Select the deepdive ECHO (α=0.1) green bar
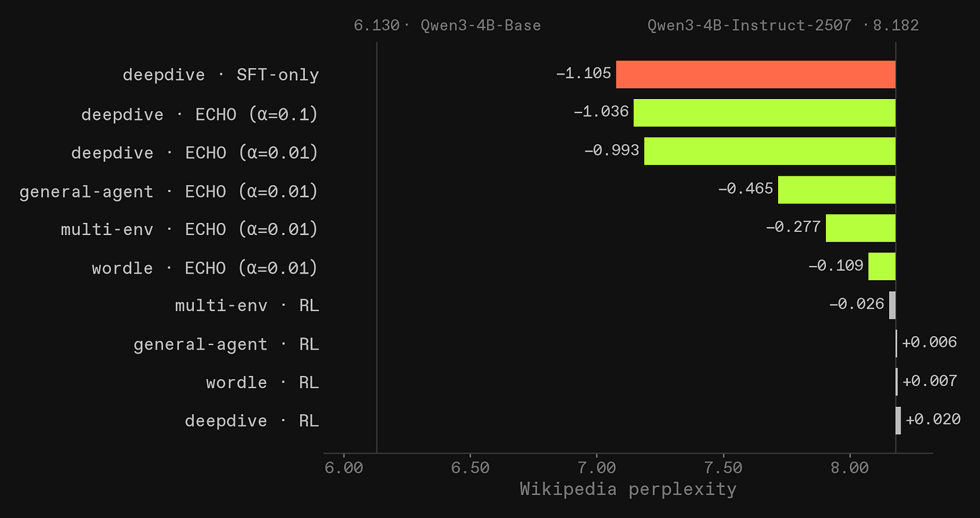Screen dimensions: 980x518 [x=765, y=112]
